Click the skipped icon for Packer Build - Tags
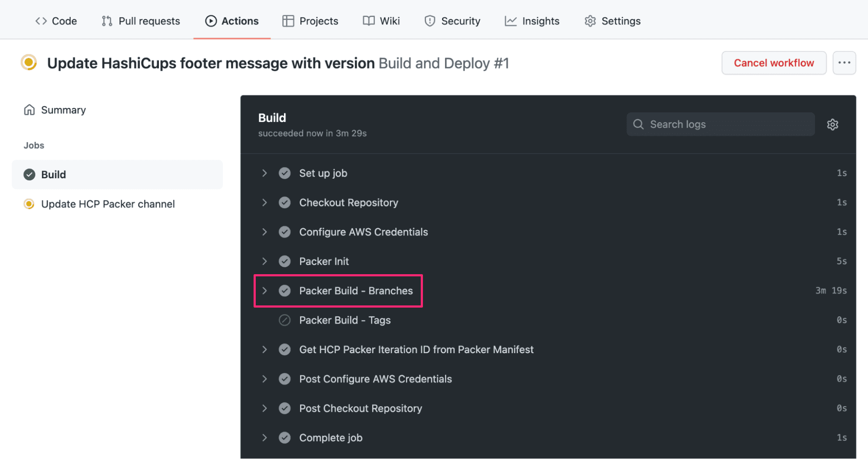The height and width of the screenshot is (459, 868). [x=284, y=320]
